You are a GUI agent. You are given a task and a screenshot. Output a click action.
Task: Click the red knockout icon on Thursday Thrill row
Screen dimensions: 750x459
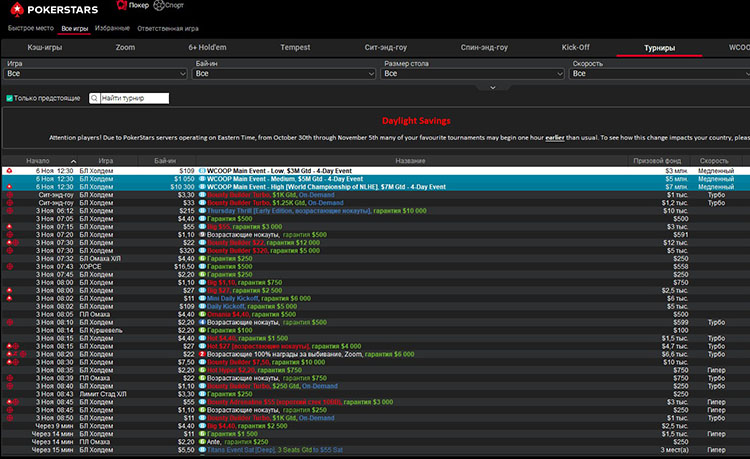(x=10, y=211)
